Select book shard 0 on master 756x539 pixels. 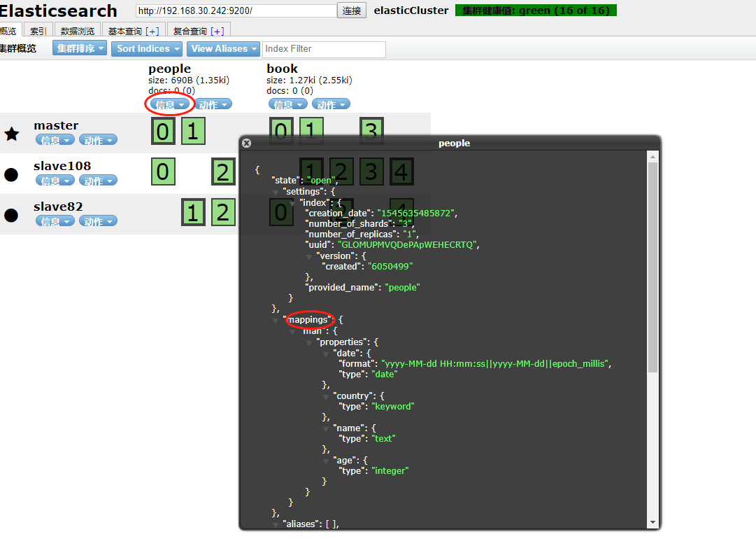[281, 127]
